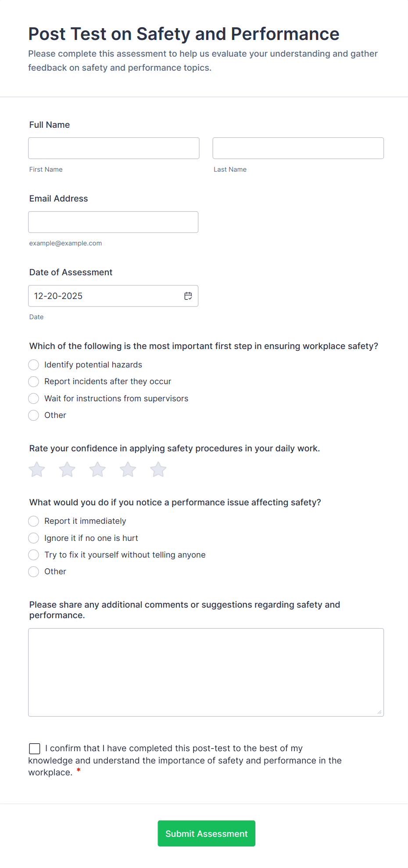Click the date field showing 12-20-2025
The width and height of the screenshot is (408, 868).
tap(105, 295)
